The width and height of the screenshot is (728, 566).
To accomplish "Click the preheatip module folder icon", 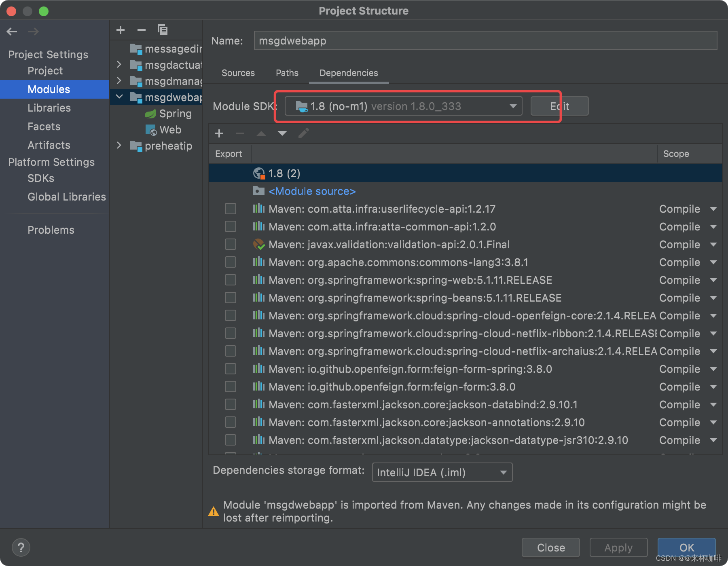I will point(136,146).
